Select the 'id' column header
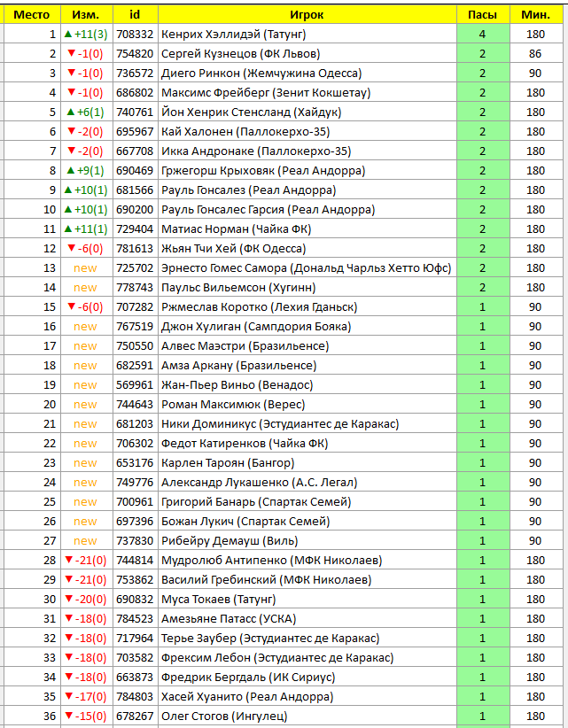 [x=135, y=15]
